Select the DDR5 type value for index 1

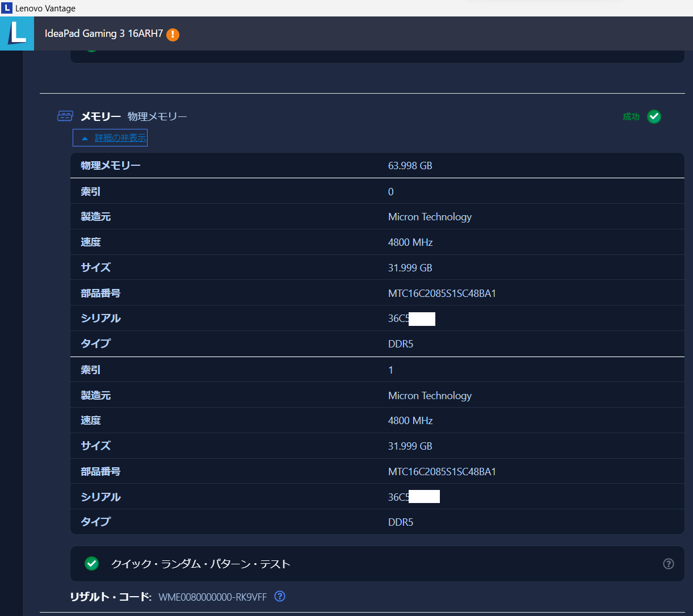(x=401, y=522)
